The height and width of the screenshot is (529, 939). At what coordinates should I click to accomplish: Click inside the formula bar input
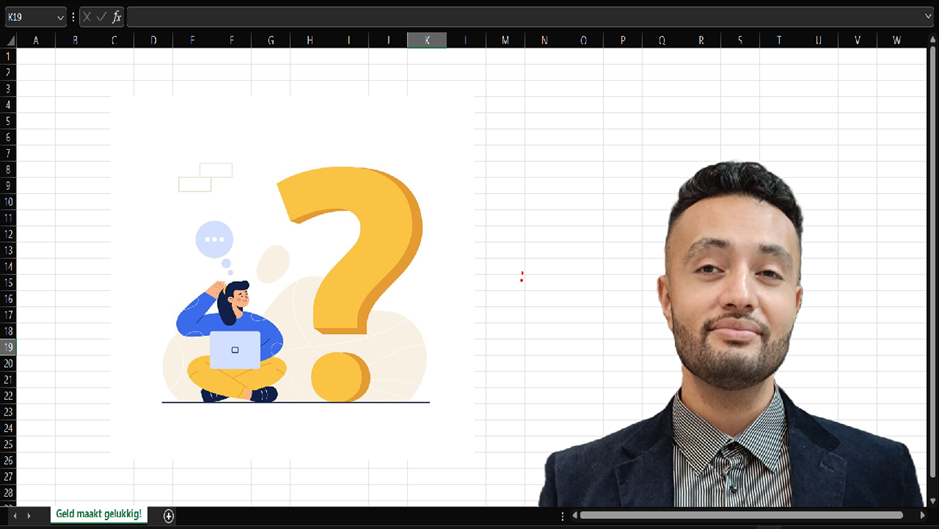520,17
